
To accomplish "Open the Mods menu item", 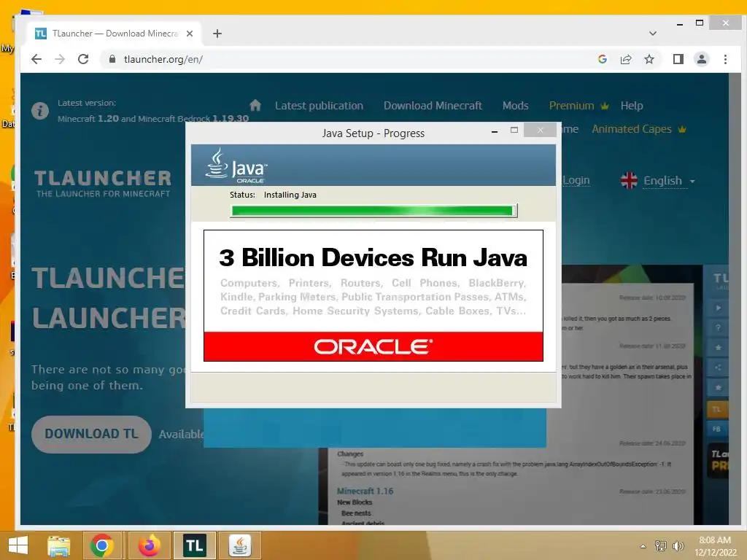I will (516, 106).
